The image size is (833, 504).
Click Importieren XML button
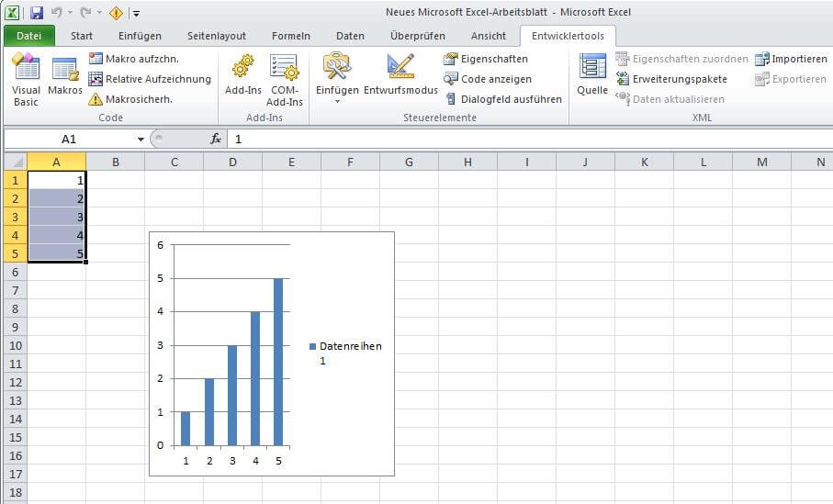[x=791, y=59]
